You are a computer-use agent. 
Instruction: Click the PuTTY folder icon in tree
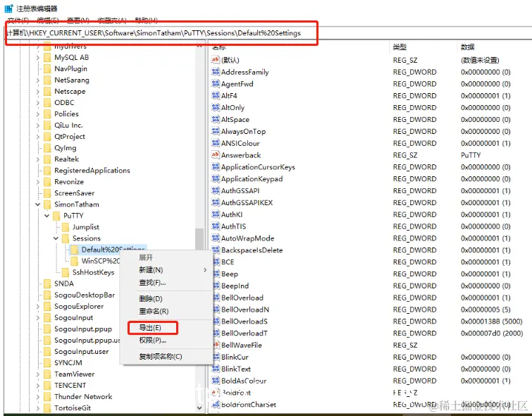pos(56,216)
